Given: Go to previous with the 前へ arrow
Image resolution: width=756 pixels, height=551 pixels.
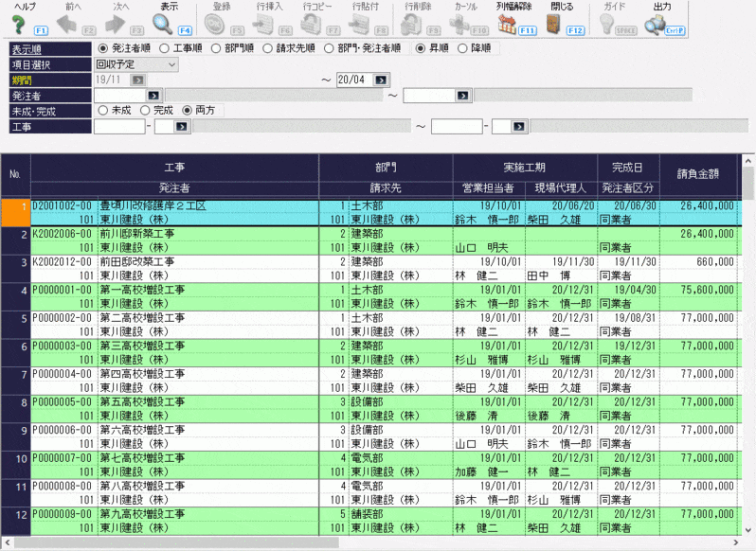Looking at the screenshot, I should [x=66, y=24].
